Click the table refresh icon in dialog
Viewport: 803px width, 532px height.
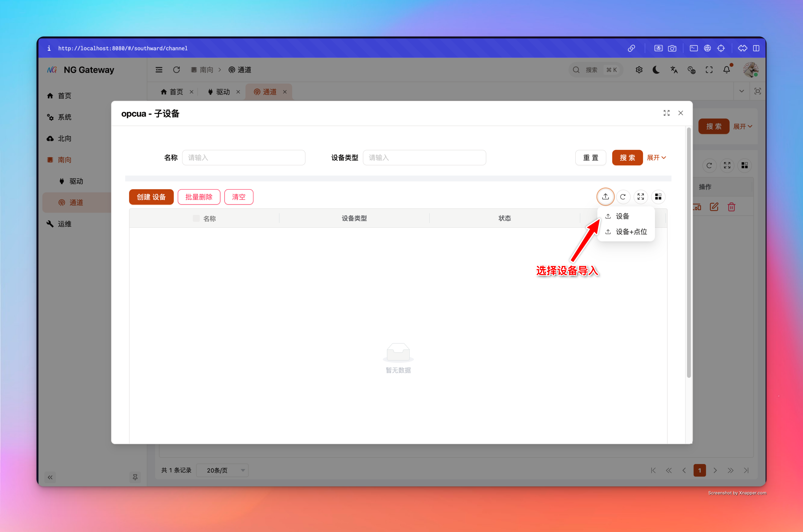[x=623, y=197]
